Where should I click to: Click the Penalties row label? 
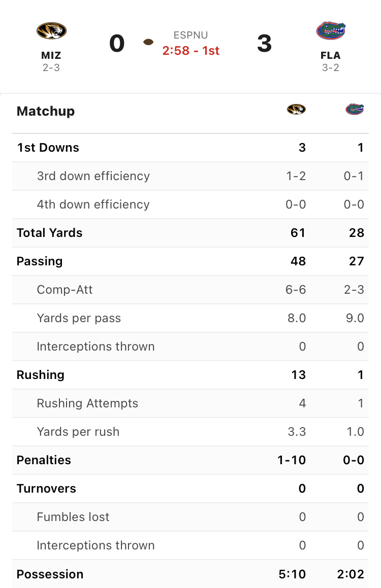[44, 460]
